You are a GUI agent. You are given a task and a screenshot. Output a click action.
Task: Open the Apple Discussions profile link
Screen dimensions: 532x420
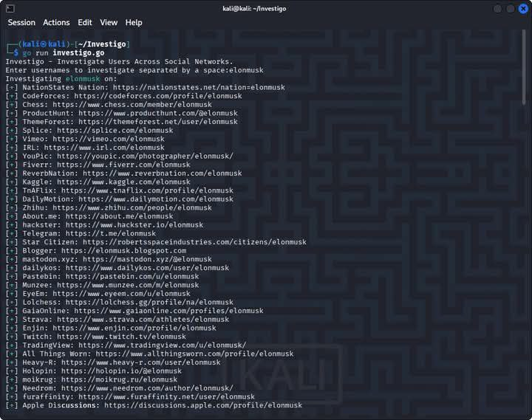(203, 405)
